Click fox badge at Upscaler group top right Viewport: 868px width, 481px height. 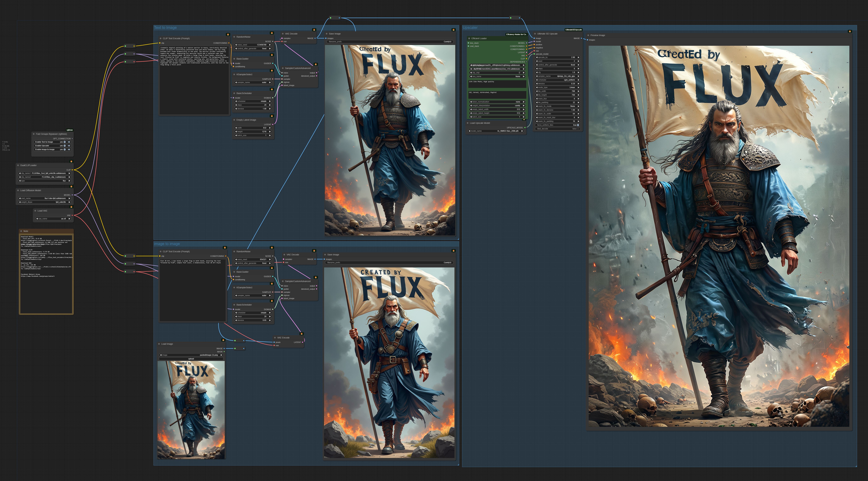tap(850, 31)
